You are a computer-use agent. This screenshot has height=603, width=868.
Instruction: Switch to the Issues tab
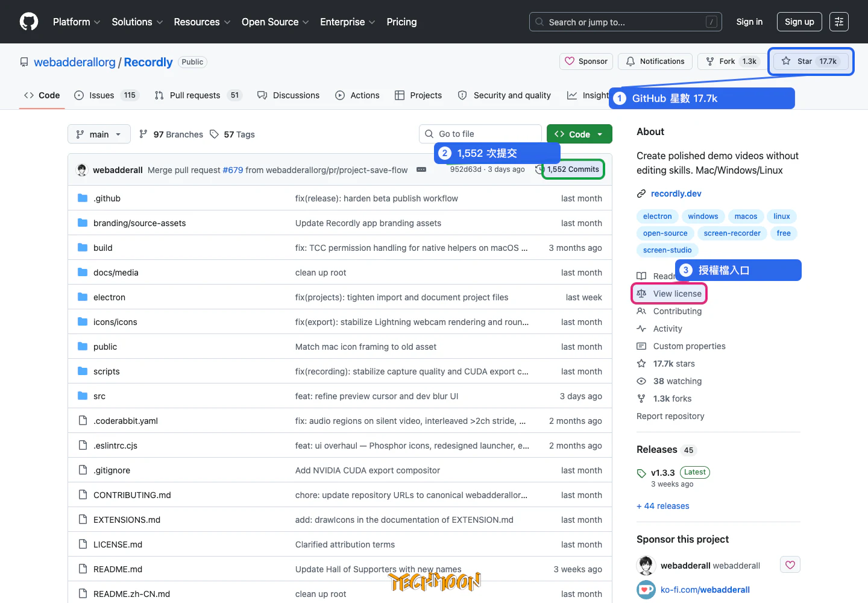point(106,95)
